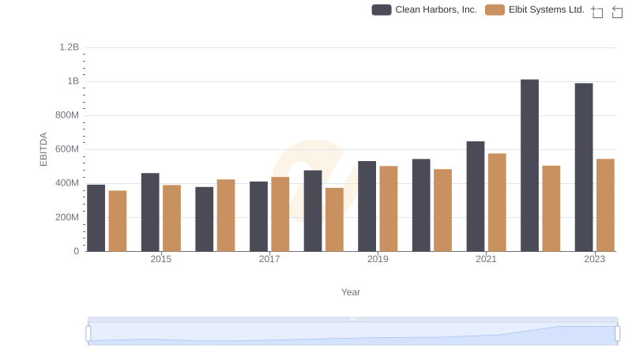Click the 2021 x-axis label
Image resolution: width=632 pixels, height=364 pixels.
click(486, 259)
